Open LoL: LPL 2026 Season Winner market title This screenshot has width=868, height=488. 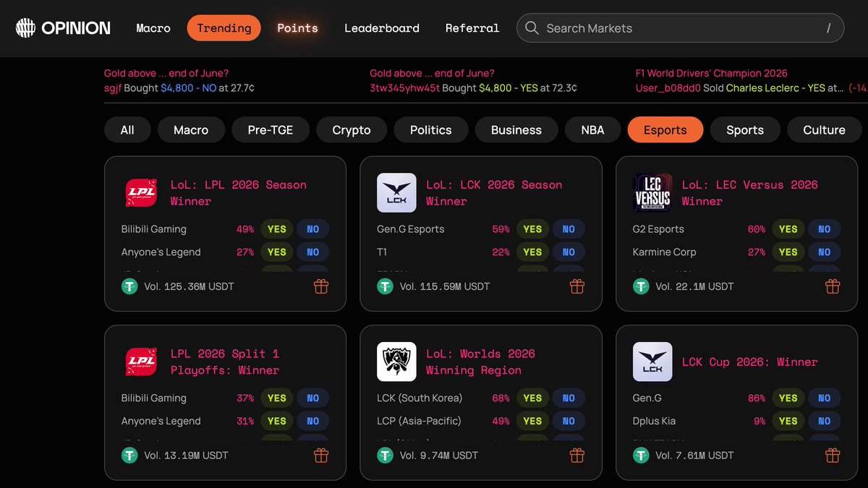239,193
